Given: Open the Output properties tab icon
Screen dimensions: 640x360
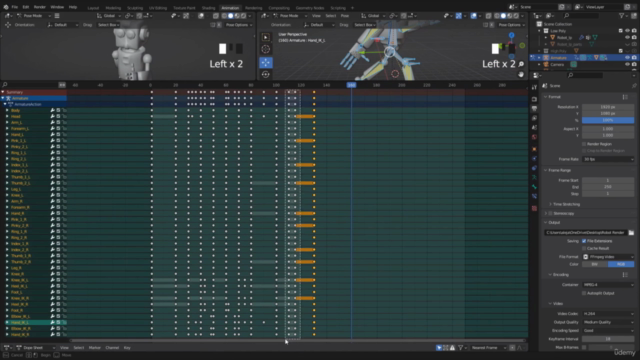Looking at the screenshot, I should [x=534, y=109].
